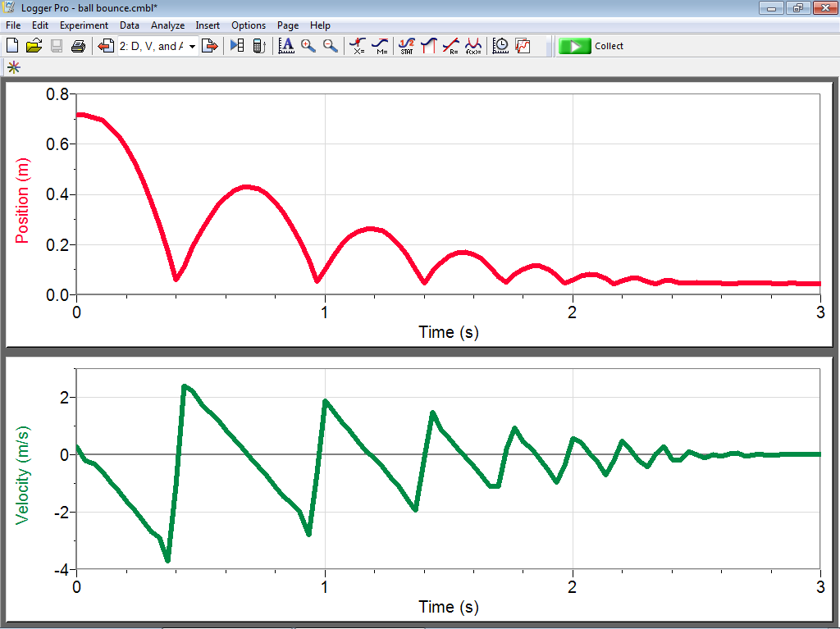Click the New file icon
This screenshot has height=629, width=840.
pyautogui.click(x=11, y=46)
